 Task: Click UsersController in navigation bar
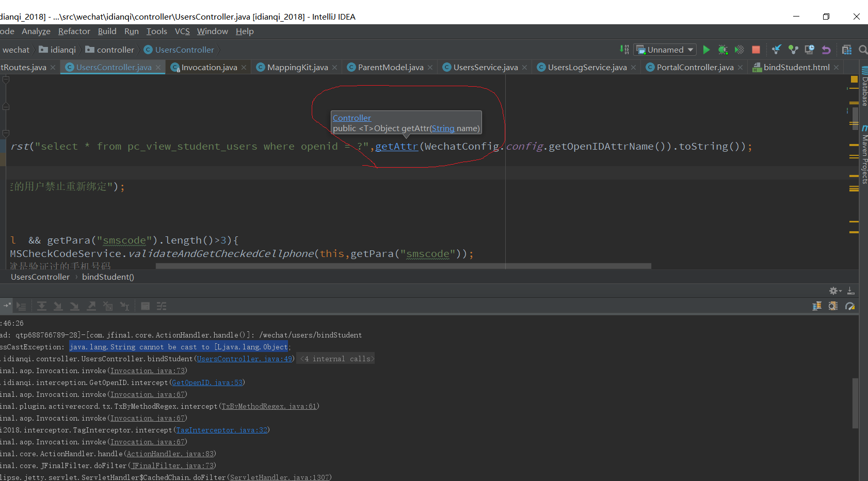point(179,50)
